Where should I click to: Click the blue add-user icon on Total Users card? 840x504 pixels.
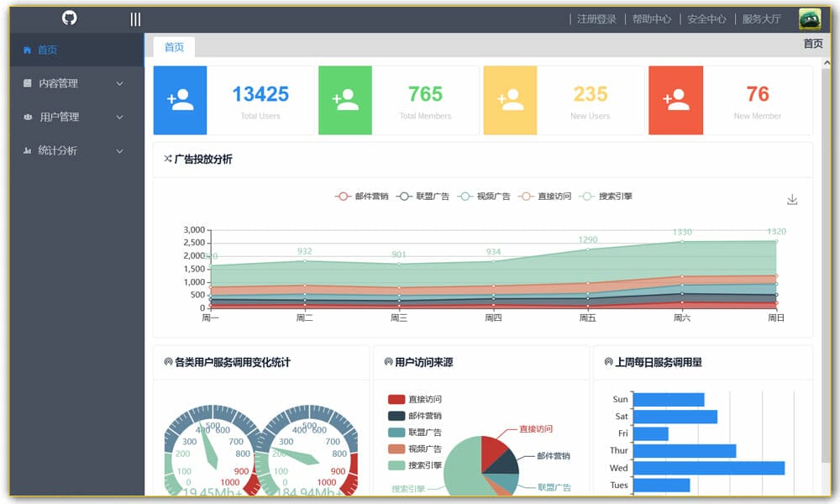click(180, 98)
